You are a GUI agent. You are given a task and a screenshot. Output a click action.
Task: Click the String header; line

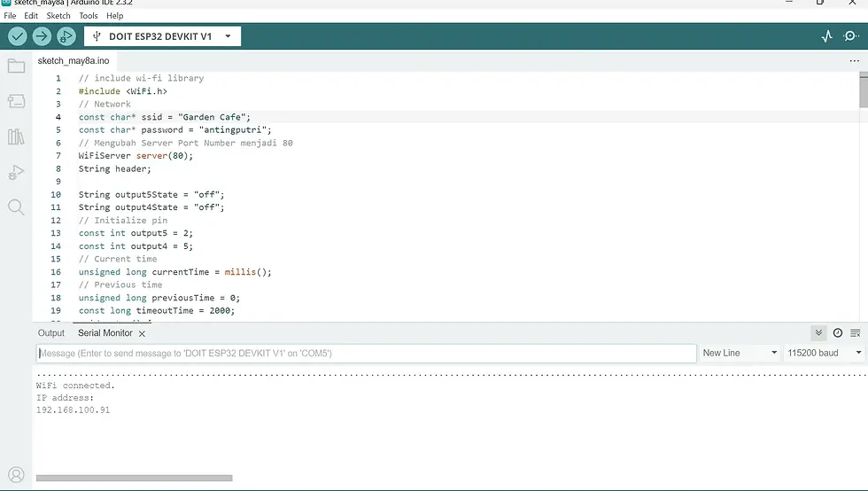(114, 169)
